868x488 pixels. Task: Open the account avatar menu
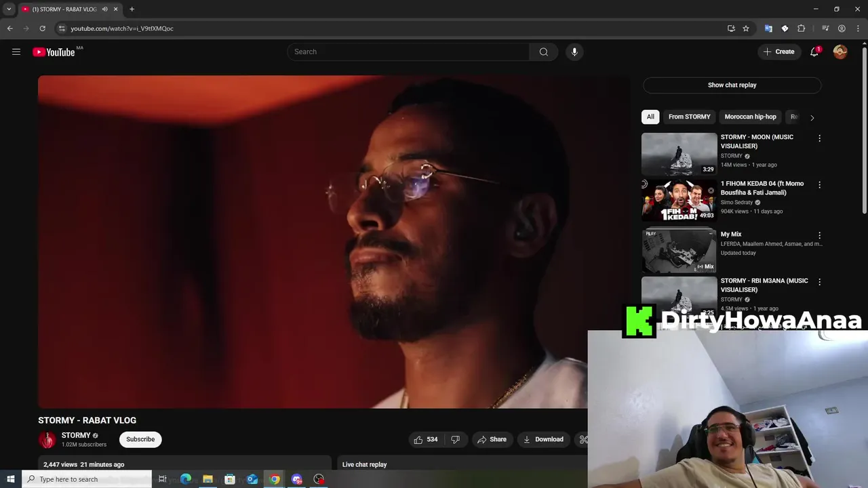pyautogui.click(x=840, y=52)
